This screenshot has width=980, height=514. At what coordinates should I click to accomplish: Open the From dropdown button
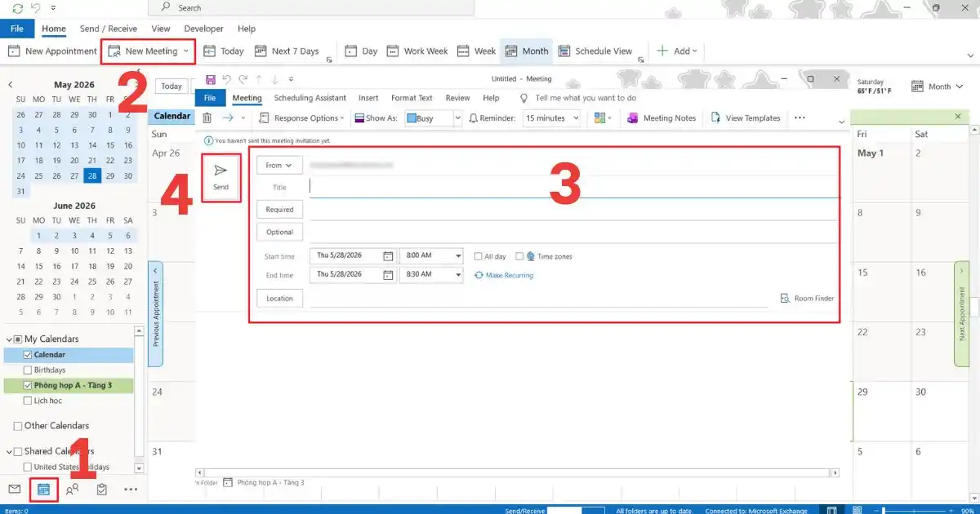pos(279,165)
